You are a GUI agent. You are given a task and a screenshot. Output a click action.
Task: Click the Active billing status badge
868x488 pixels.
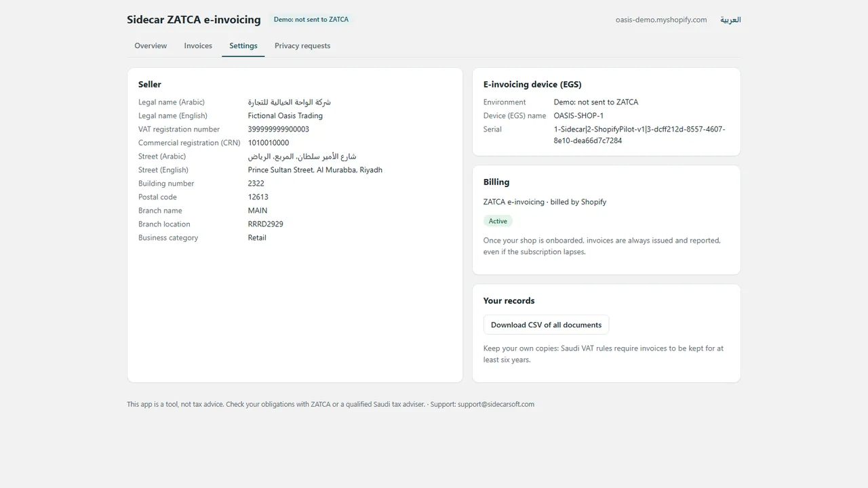[x=498, y=221]
